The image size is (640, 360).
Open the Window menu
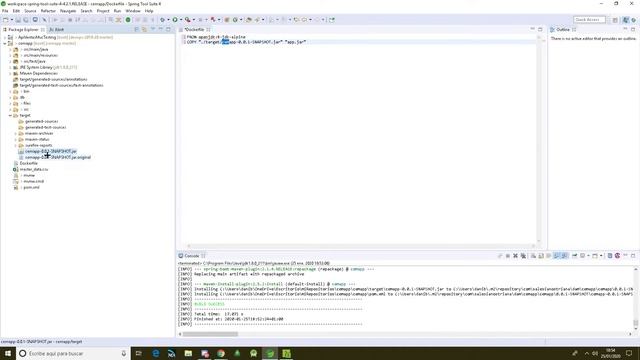click(133, 11)
